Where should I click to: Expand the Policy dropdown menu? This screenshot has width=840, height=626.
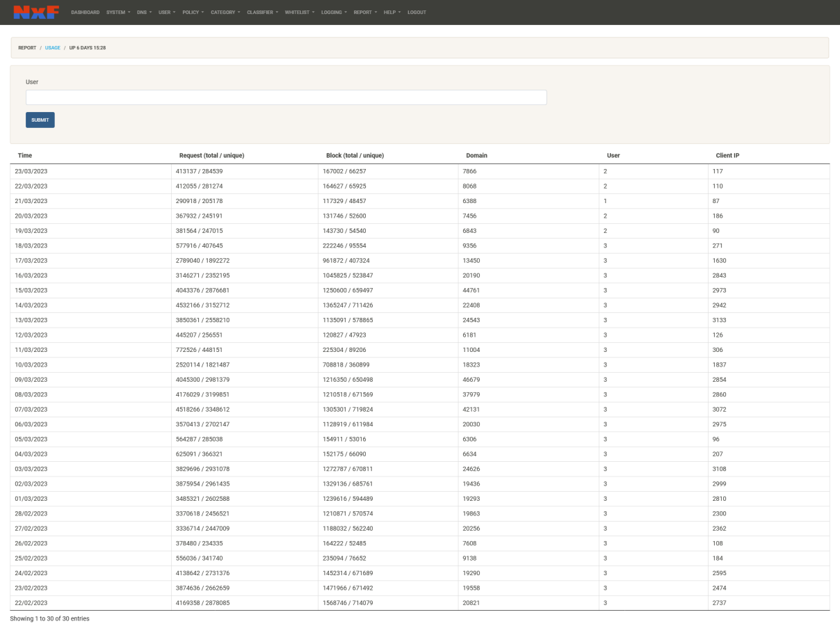coord(193,13)
